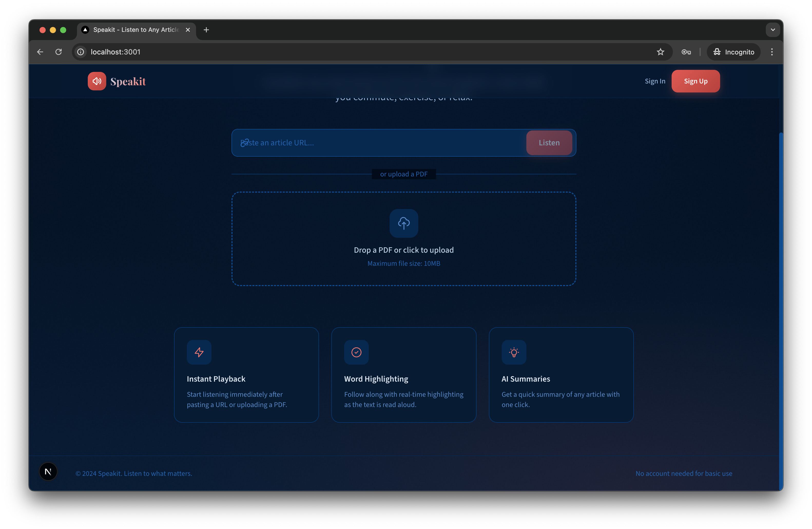This screenshot has height=529, width=812.
Task: Reload the current page
Action: pos(59,52)
